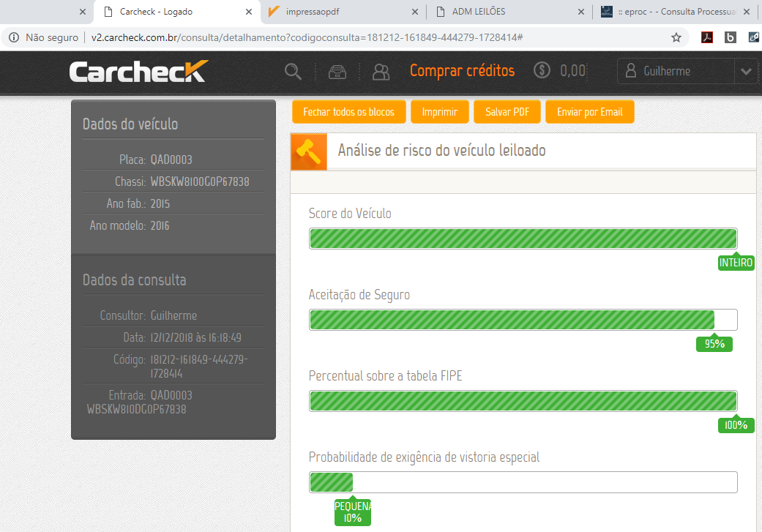Switch to the impressaopdf tab
The image size is (762, 532).
coord(343,12)
